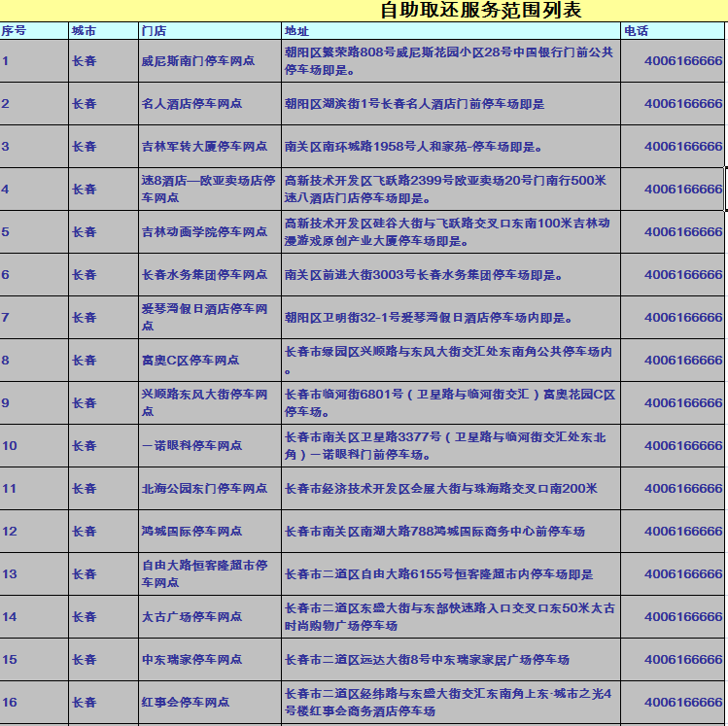Select the 长春 city cell in row 7

click(85, 318)
